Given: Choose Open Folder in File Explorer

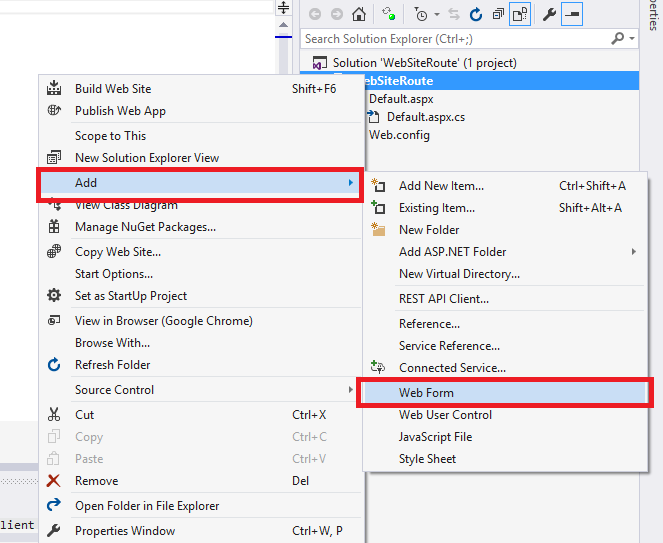Looking at the screenshot, I should pyautogui.click(x=200, y=506).
